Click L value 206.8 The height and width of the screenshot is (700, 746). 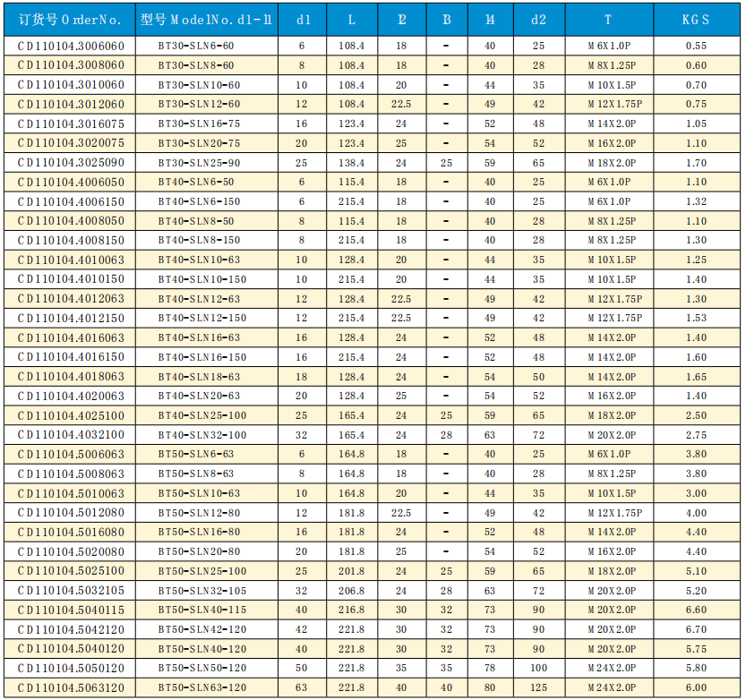click(x=352, y=591)
